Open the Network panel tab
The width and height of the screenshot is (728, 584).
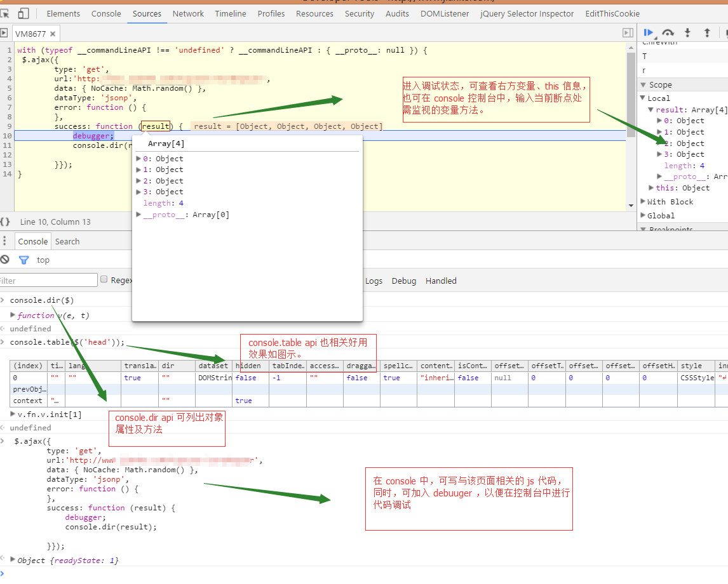(x=188, y=13)
